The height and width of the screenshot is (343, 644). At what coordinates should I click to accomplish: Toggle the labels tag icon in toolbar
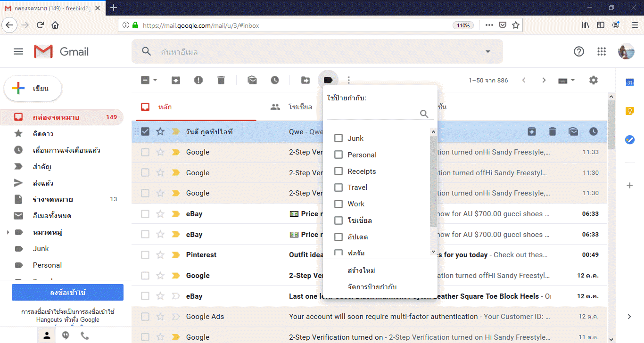(x=328, y=80)
